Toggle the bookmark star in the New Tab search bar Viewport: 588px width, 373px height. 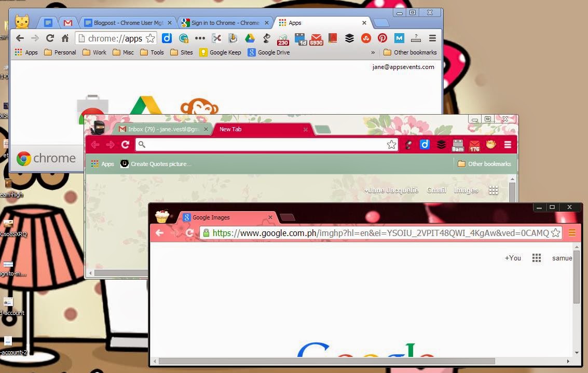(x=391, y=145)
